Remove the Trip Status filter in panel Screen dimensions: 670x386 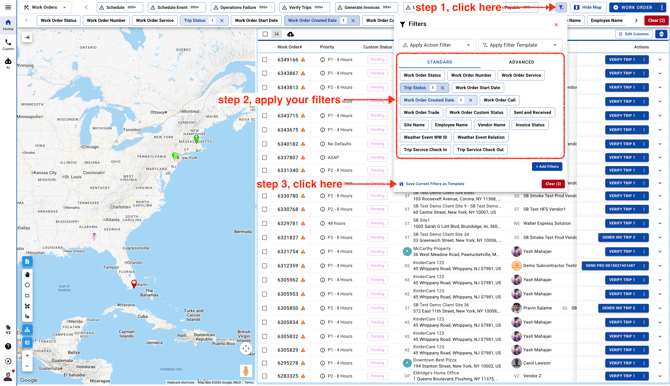coord(442,88)
